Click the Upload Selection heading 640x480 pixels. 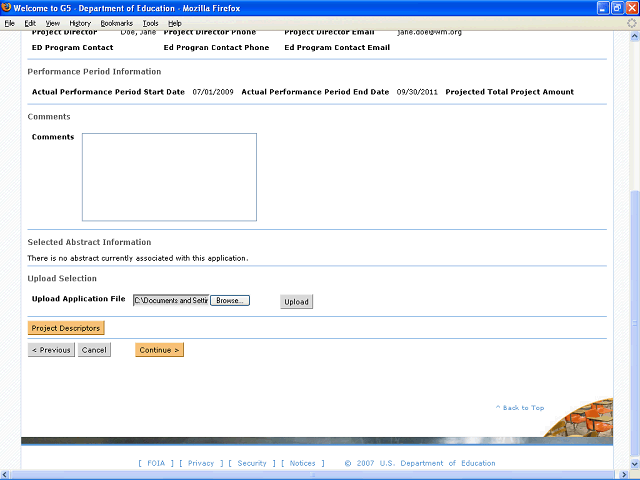[62, 278]
